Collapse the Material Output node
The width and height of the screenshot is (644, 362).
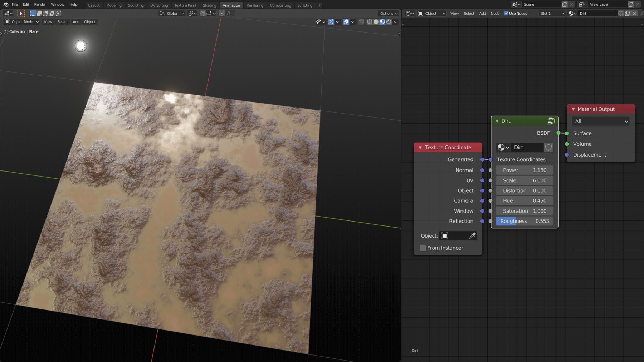pos(573,109)
